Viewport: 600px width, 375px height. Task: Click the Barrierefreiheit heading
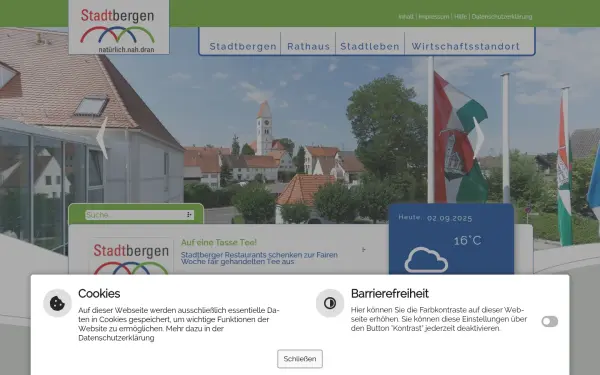(390, 293)
